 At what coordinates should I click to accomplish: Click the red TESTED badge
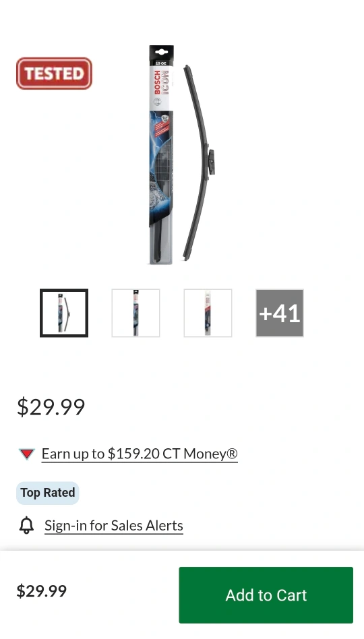point(54,73)
